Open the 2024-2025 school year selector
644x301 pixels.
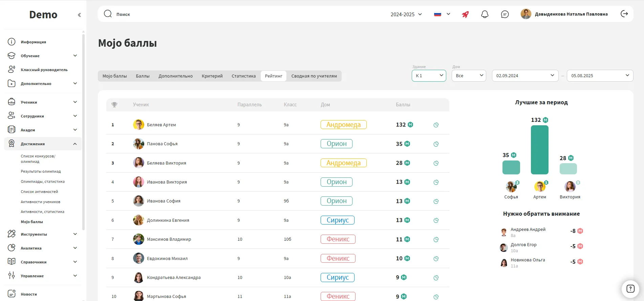pyautogui.click(x=406, y=14)
